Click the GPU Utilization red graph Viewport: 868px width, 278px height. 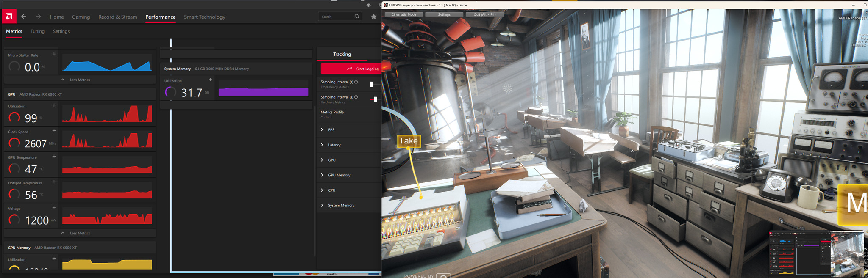click(x=107, y=114)
